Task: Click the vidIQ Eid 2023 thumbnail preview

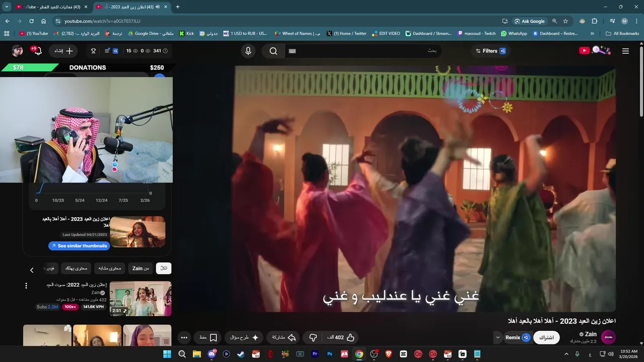Action: 137,232
